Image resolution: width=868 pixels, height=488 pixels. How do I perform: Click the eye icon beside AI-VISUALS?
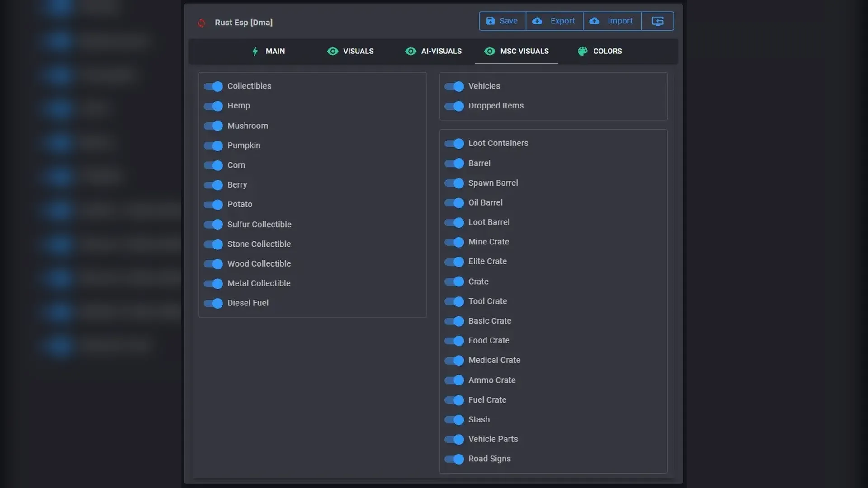click(x=410, y=51)
